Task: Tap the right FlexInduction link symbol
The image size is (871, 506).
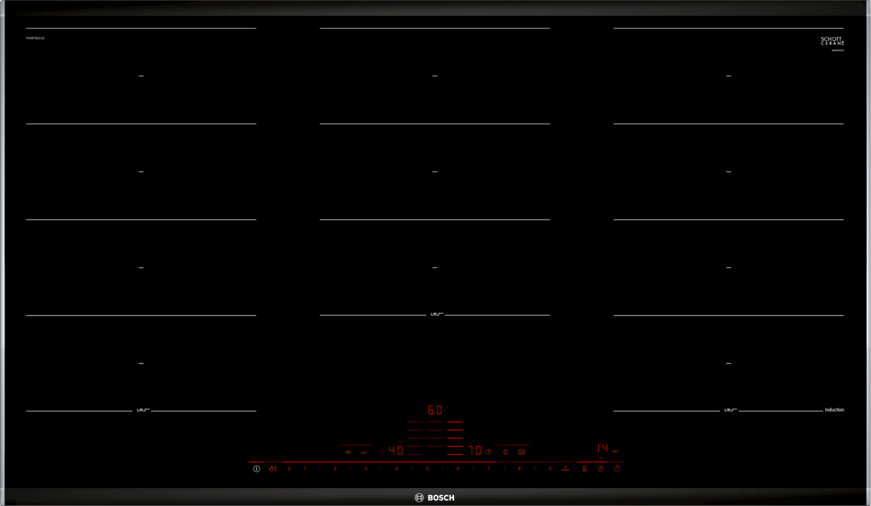Action: (x=730, y=410)
